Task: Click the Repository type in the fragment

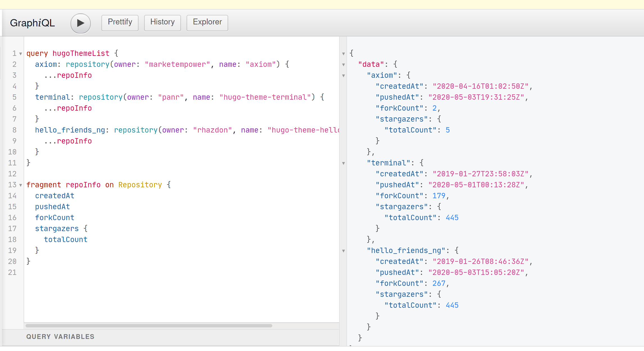Action: 140,185
